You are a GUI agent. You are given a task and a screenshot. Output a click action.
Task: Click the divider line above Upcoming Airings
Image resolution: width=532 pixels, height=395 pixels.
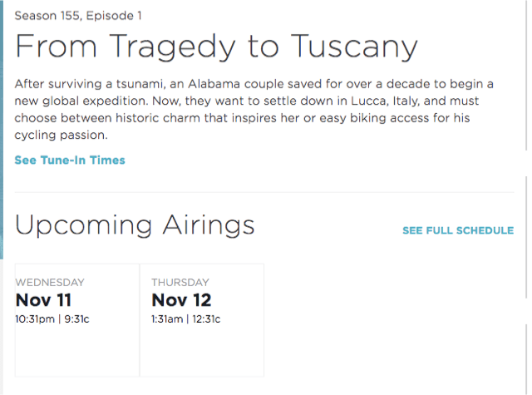(264, 193)
